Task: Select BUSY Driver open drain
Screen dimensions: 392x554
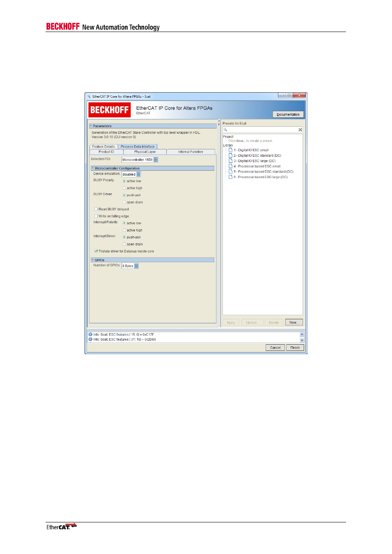Action: tap(124, 202)
